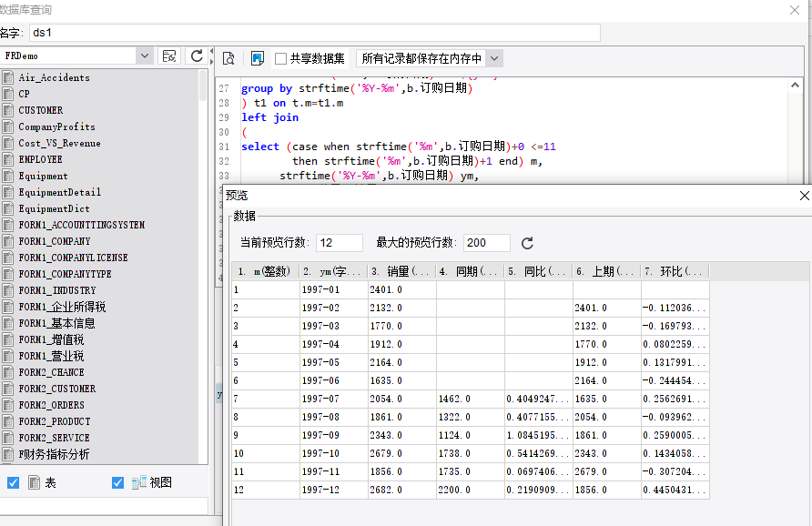
Task: Open the 所有记录都保存在内存中 dropdown
Action: pyautogui.click(x=494, y=58)
